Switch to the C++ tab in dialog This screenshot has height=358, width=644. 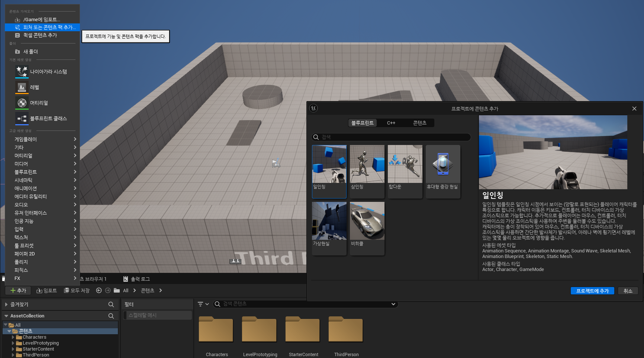391,123
